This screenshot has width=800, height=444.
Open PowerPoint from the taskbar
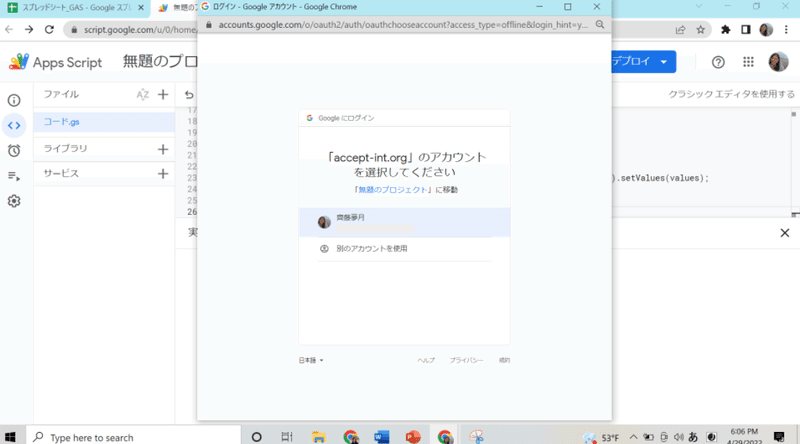(x=413, y=437)
